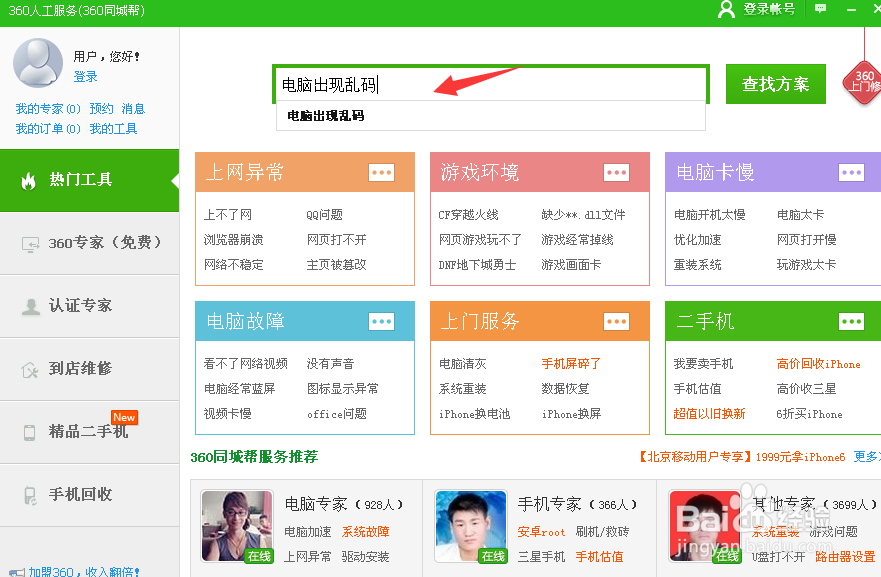Select 看不了网络视频 item
881x577 pixels.
click(246, 364)
